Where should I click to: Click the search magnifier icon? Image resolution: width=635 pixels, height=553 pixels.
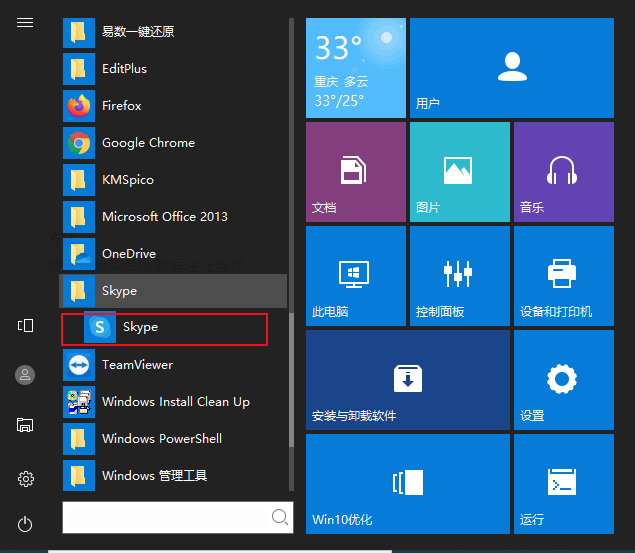tap(280, 517)
